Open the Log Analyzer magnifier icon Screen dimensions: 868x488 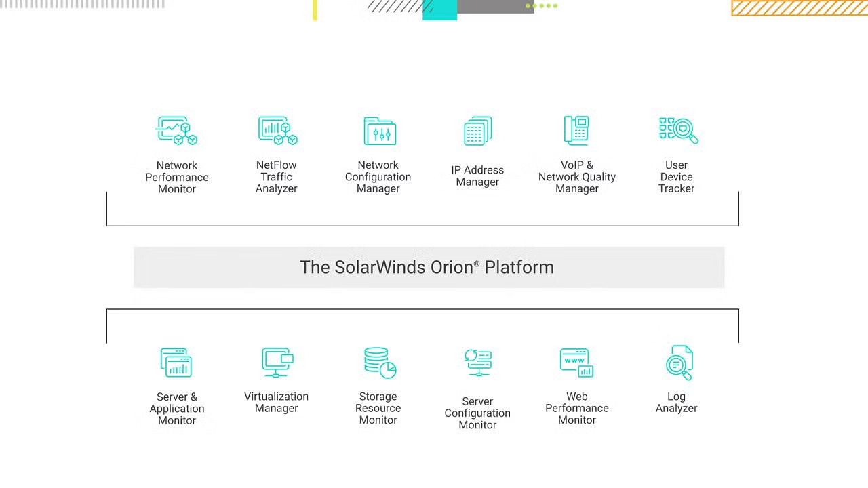(678, 363)
